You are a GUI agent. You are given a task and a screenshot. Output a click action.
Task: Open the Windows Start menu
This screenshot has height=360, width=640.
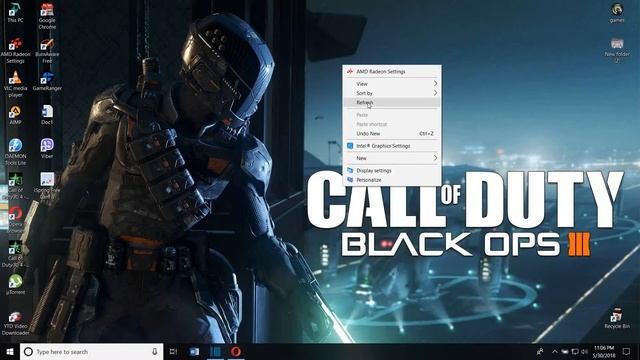[x=10, y=351]
